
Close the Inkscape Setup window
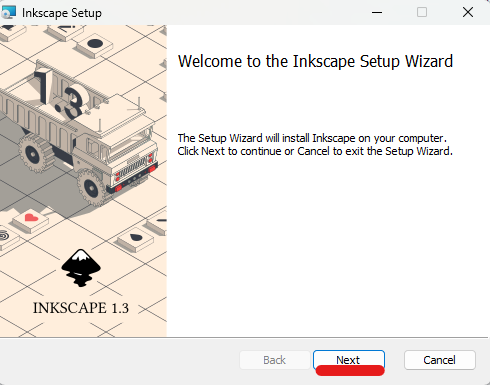[x=468, y=12]
